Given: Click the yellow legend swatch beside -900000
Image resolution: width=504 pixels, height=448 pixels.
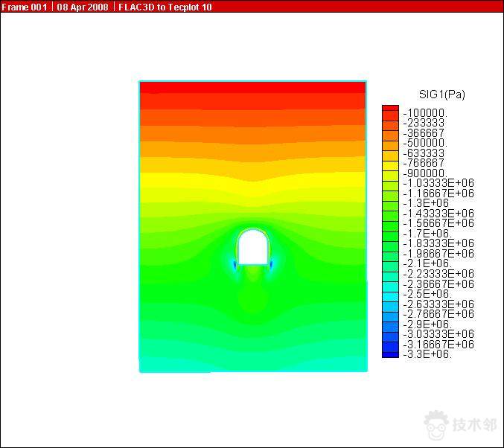Looking at the screenshot, I should pos(390,173).
